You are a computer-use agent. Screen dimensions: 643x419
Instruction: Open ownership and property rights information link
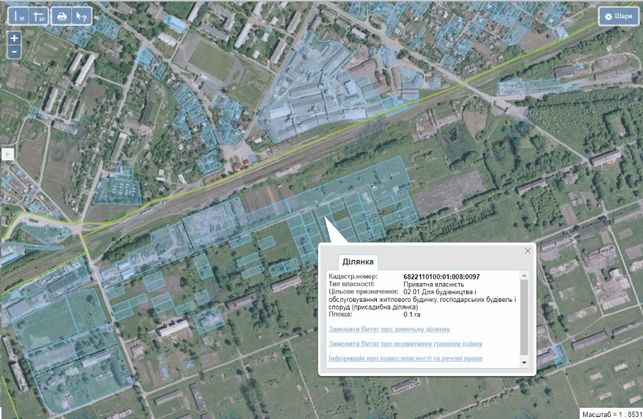pos(406,358)
